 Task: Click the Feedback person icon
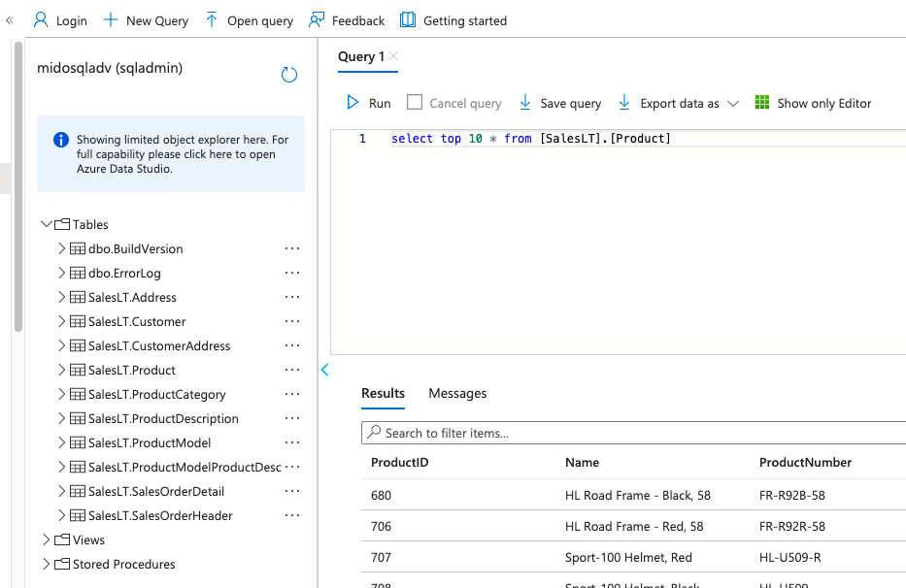point(316,20)
